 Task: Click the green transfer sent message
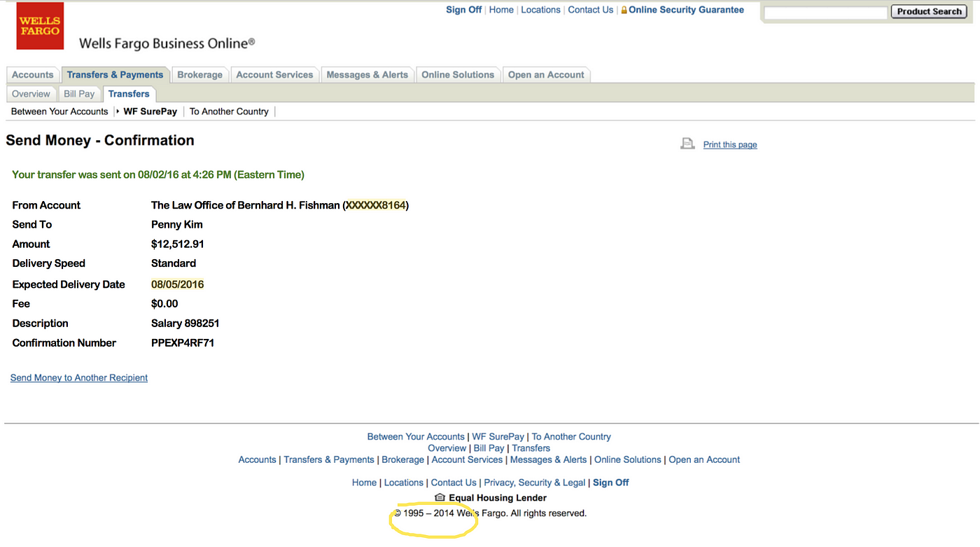[x=158, y=174]
